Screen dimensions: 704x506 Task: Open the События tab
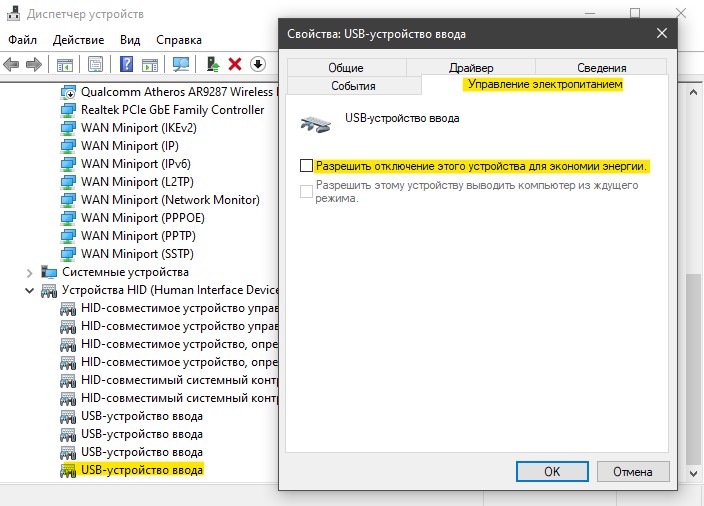click(x=353, y=86)
